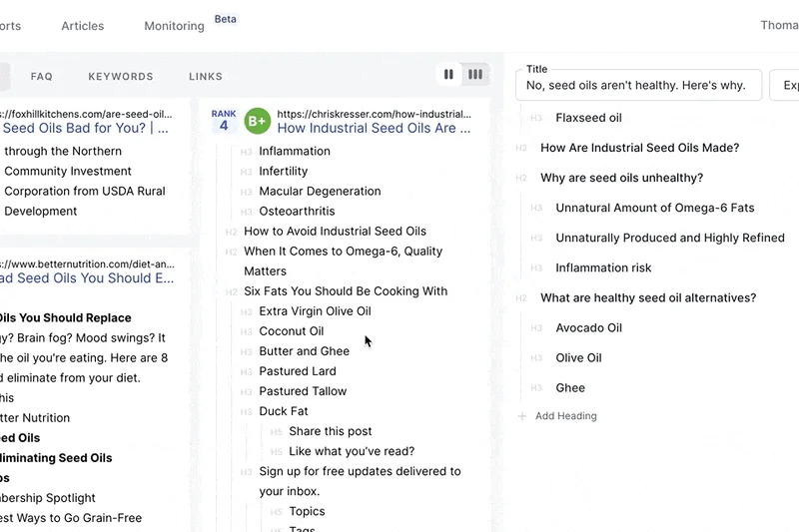Open the Monitoring Beta tab
Viewport: 799px width, 532px height.
pos(175,26)
